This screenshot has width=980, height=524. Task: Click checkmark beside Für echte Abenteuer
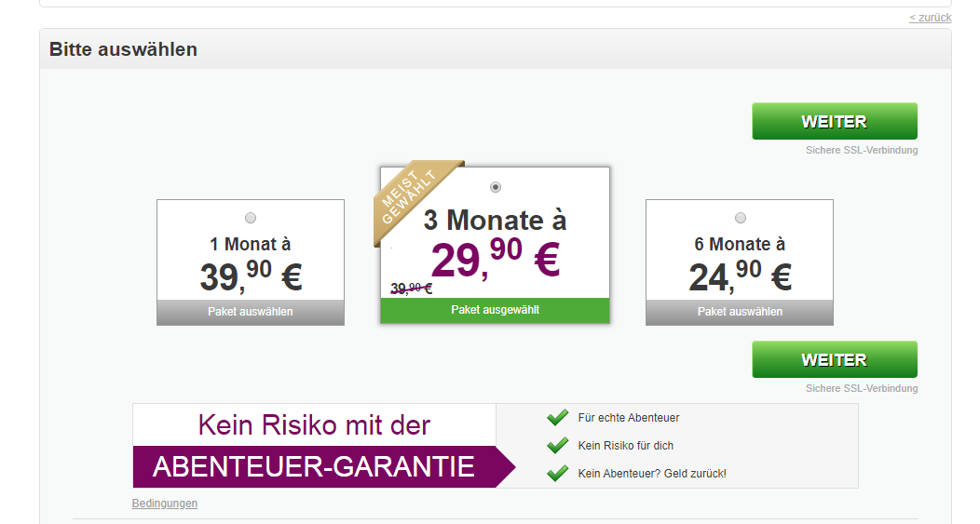[557, 417]
